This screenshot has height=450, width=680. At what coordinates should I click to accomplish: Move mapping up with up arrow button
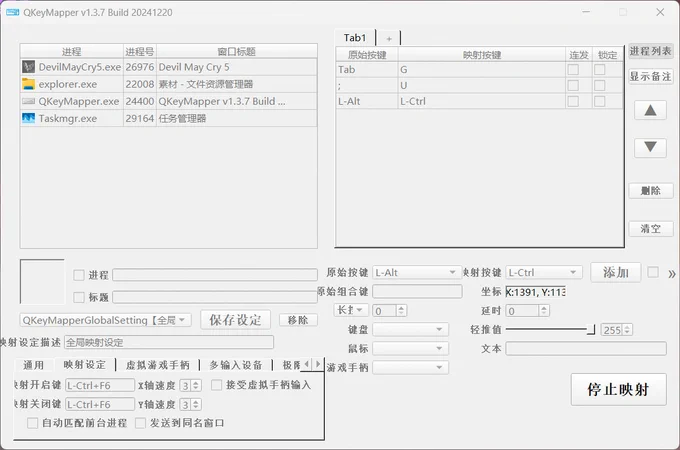pos(650,111)
